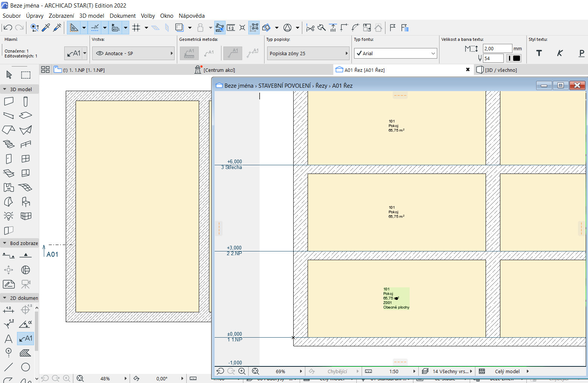This screenshot has width=588, height=383.
Task: Select the Text tool in toolbox
Action: coord(9,338)
